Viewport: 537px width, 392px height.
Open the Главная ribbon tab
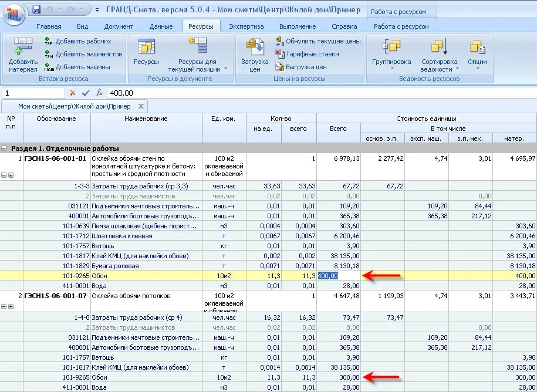pyautogui.click(x=49, y=26)
